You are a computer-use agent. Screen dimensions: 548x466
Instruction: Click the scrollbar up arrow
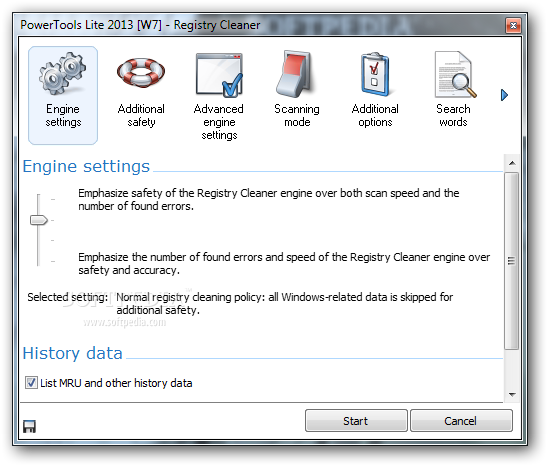click(512, 163)
